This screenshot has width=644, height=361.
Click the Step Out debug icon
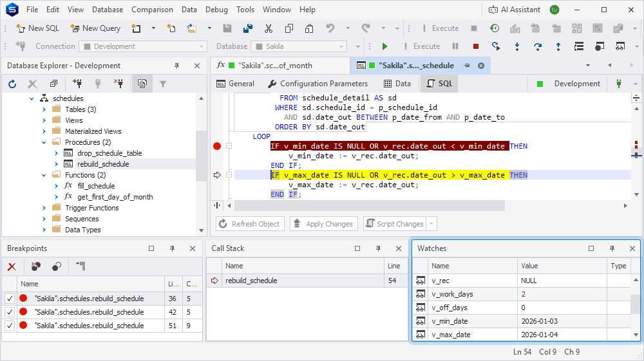558,46
